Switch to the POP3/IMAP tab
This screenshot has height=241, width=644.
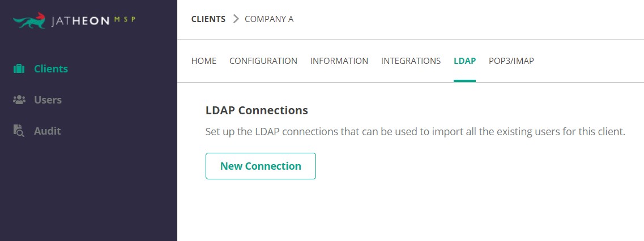(511, 61)
